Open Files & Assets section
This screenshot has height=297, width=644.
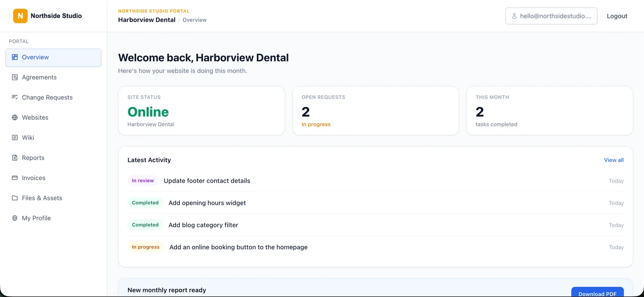(x=53, y=198)
